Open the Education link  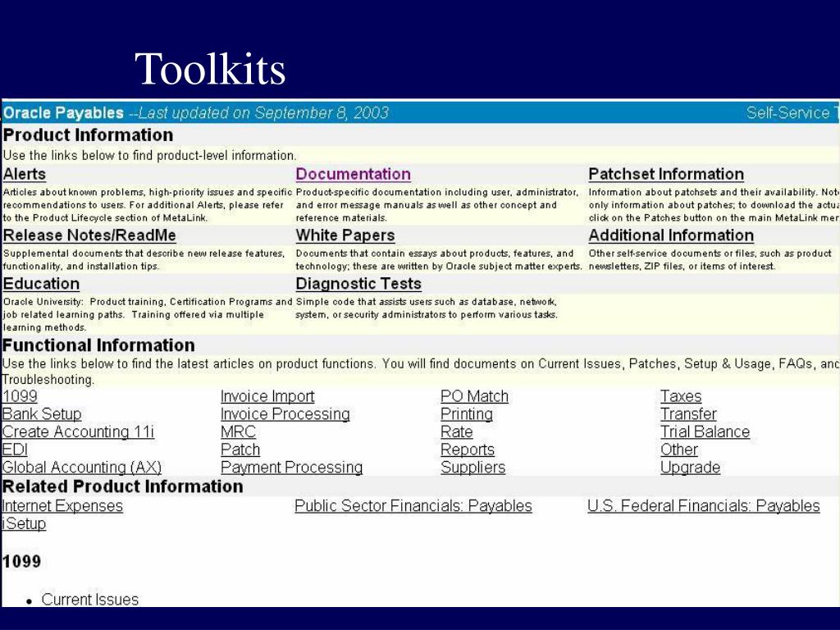[41, 283]
